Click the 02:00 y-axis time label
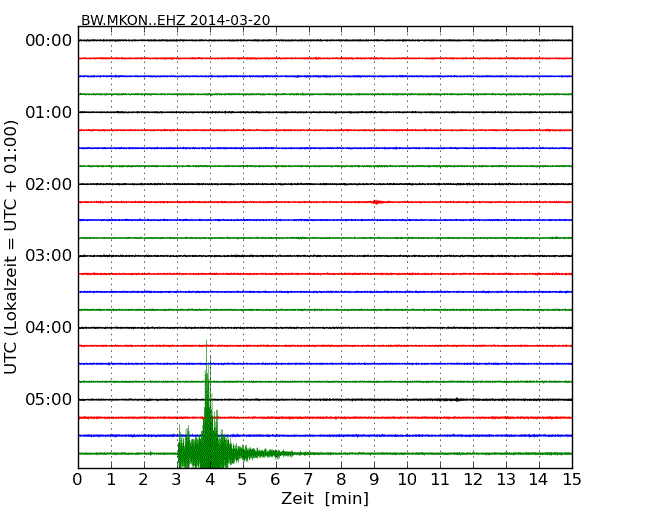650x520 pixels. coord(49,184)
